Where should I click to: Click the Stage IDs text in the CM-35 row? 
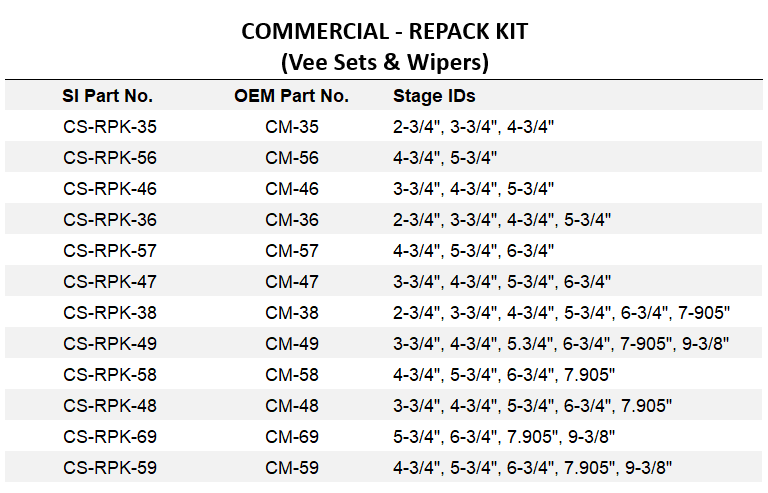tap(473, 127)
